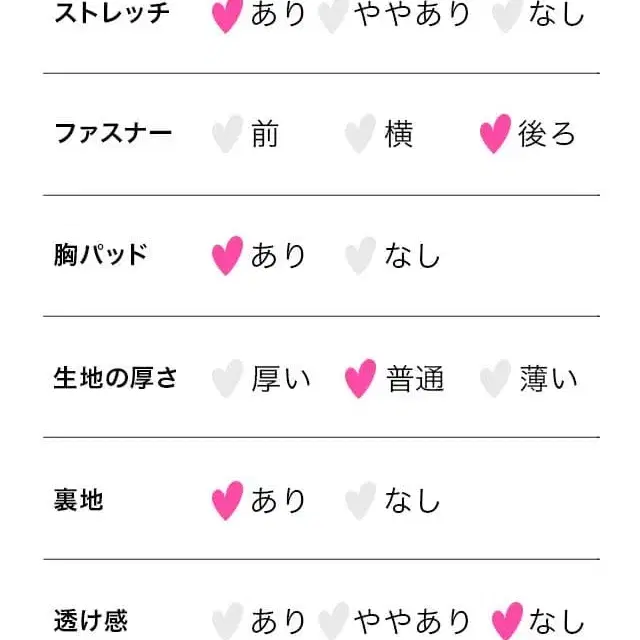Viewport: 640px width, 640px height.
Task: Click gray heart for ストレッチ なし
Action: [x=507, y=14]
